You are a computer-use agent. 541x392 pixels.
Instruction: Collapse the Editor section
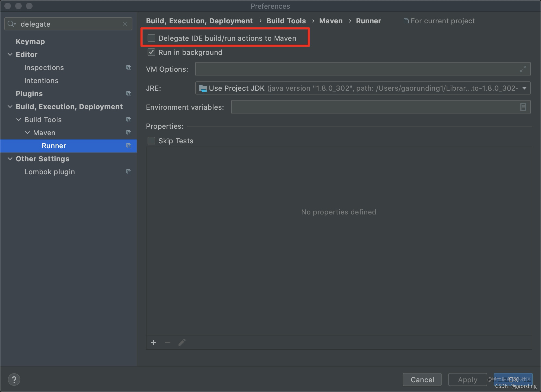pyautogui.click(x=10, y=54)
